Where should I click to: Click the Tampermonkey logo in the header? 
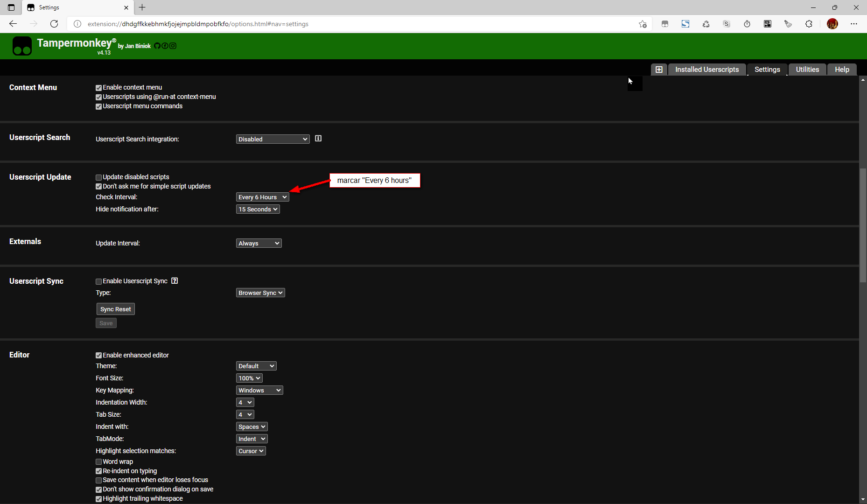pos(22,46)
